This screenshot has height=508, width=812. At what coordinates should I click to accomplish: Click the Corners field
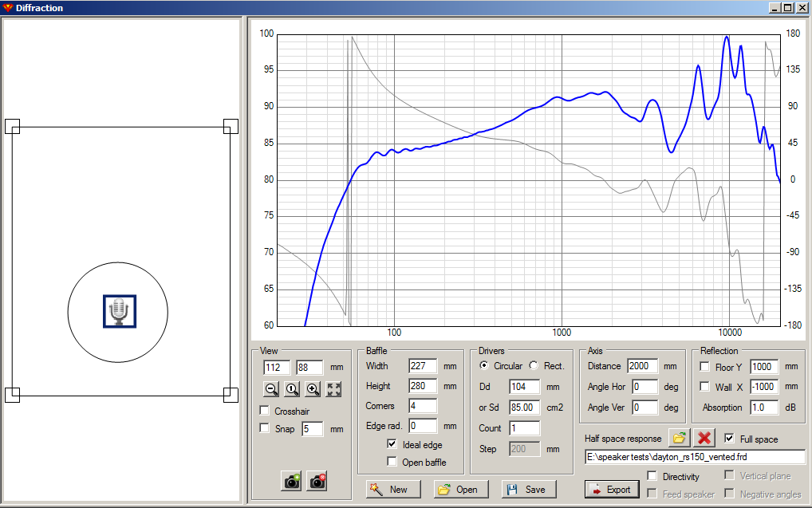pos(423,406)
